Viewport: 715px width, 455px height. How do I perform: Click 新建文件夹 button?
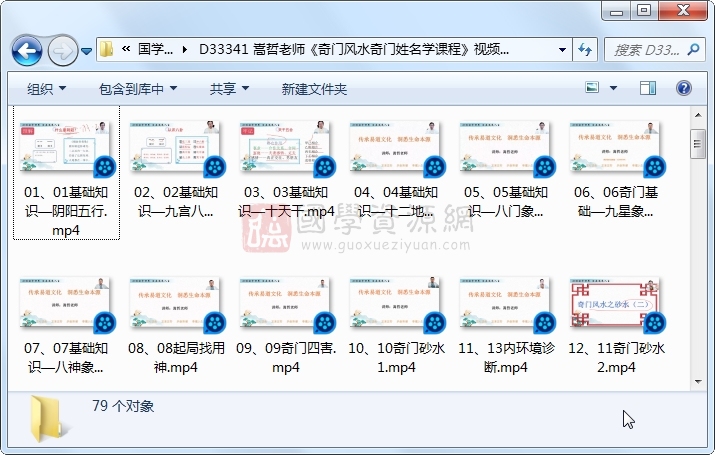[x=314, y=89]
